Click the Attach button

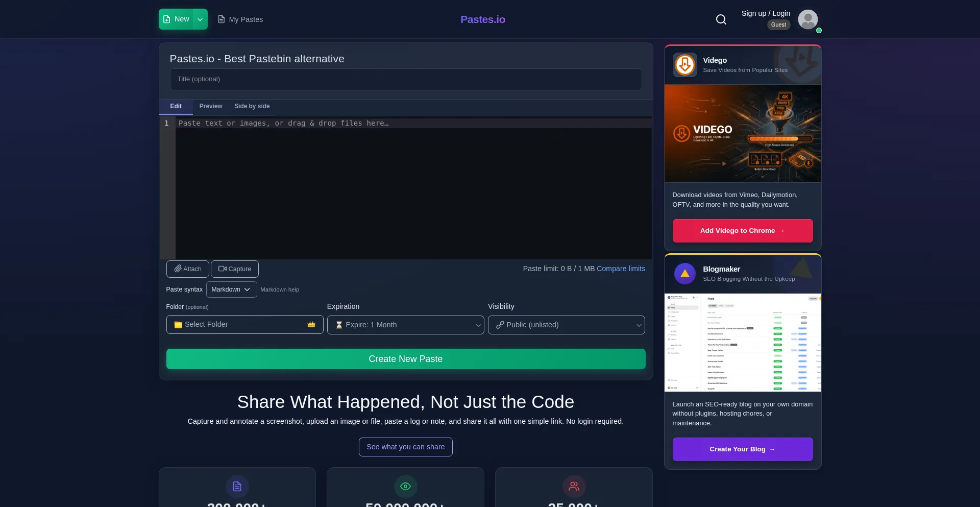click(187, 269)
